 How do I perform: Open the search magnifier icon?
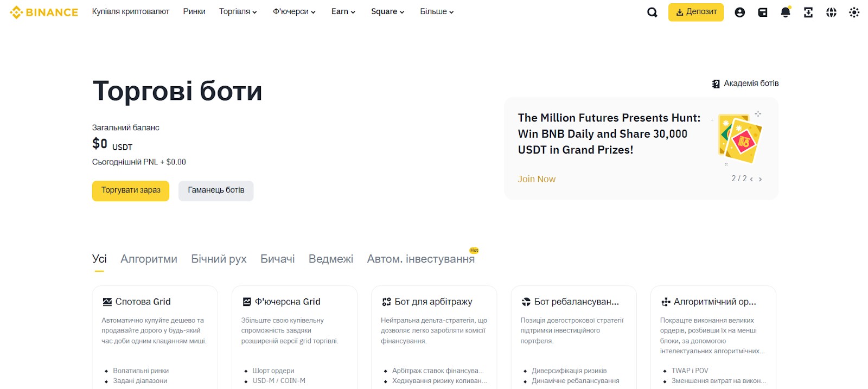coord(652,12)
